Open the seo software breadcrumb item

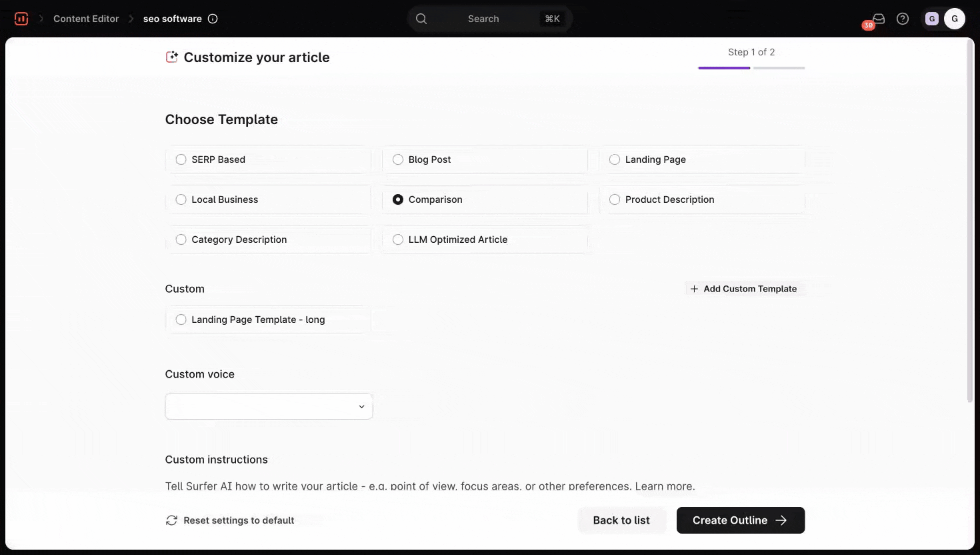172,19
